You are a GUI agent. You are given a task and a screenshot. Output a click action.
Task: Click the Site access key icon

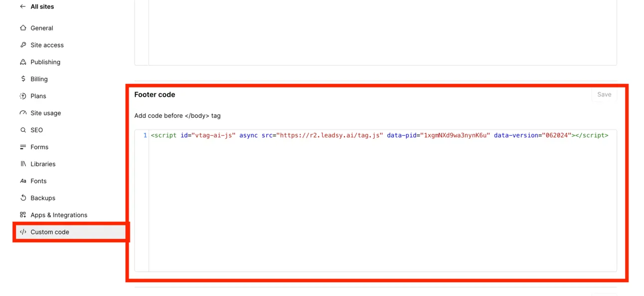[23, 45]
